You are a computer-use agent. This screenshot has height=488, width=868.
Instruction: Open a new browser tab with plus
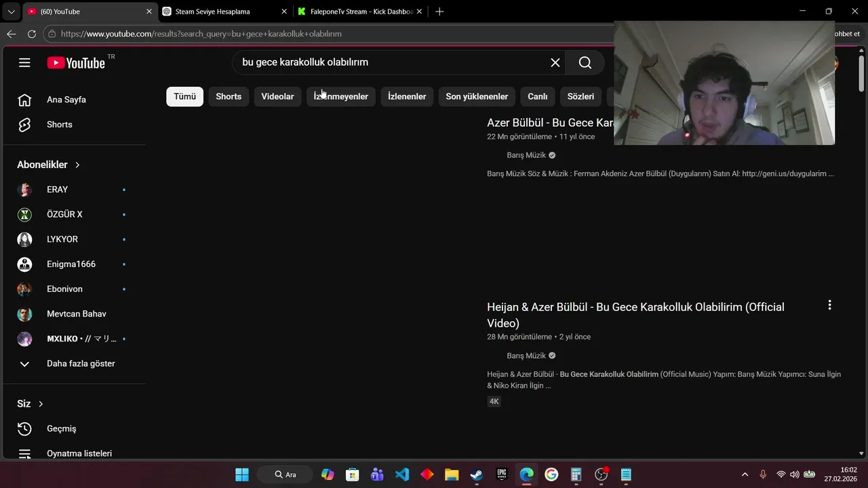point(439,12)
